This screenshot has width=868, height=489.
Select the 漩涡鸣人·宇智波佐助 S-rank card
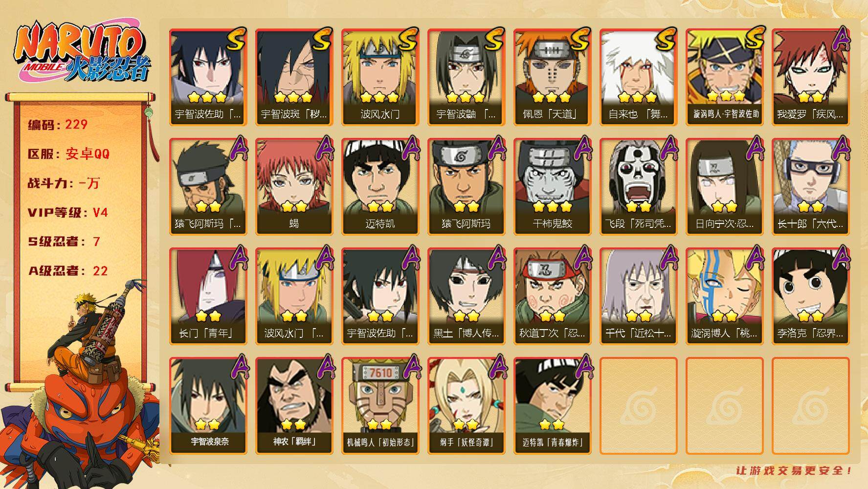724,77
